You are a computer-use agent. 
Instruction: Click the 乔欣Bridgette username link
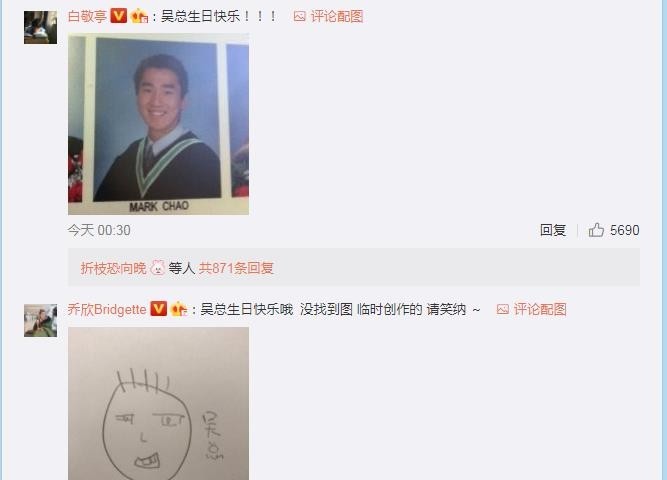[107, 309]
